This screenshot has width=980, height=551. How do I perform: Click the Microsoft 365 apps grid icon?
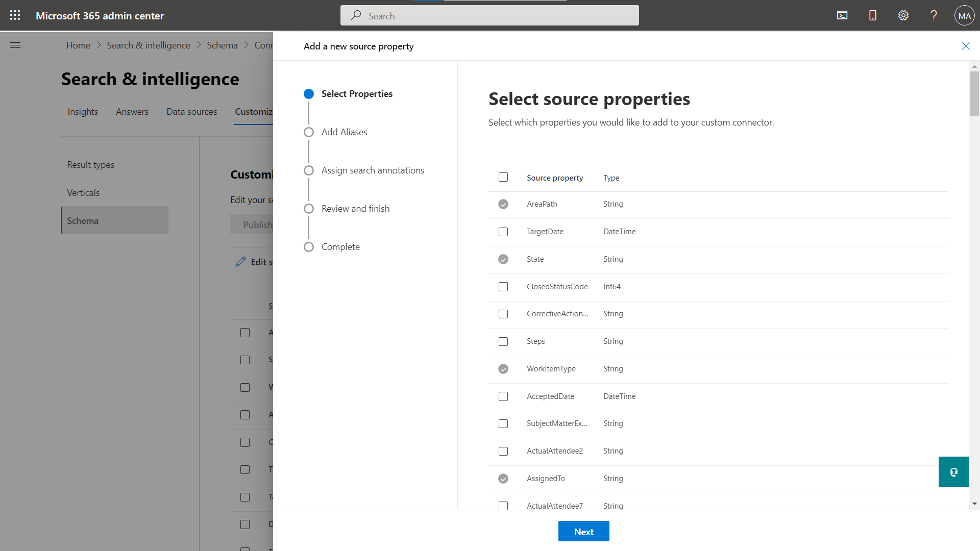click(x=15, y=15)
